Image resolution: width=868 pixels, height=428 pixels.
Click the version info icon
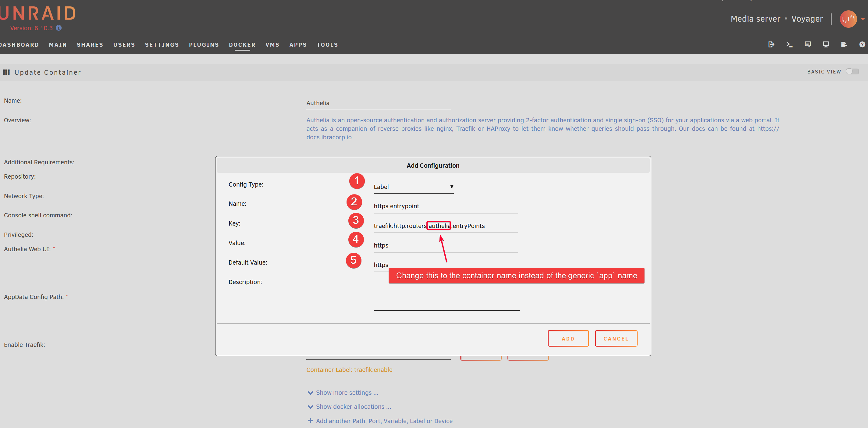59,28
